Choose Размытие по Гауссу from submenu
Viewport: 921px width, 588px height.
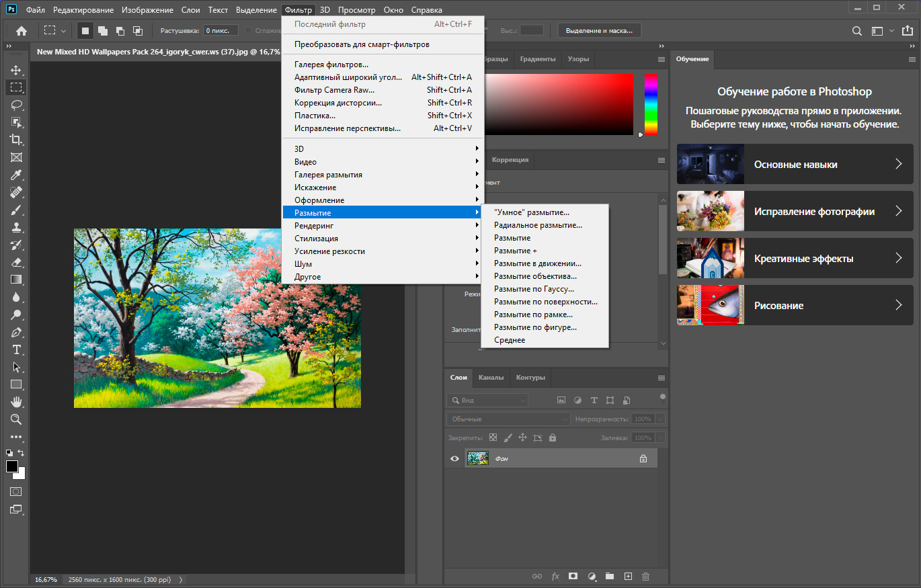(x=534, y=289)
